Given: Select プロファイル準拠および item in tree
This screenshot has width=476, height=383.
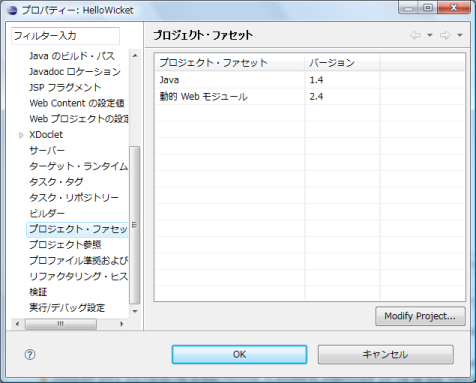Looking at the screenshot, I should pyautogui.click(x=78, y=260).
